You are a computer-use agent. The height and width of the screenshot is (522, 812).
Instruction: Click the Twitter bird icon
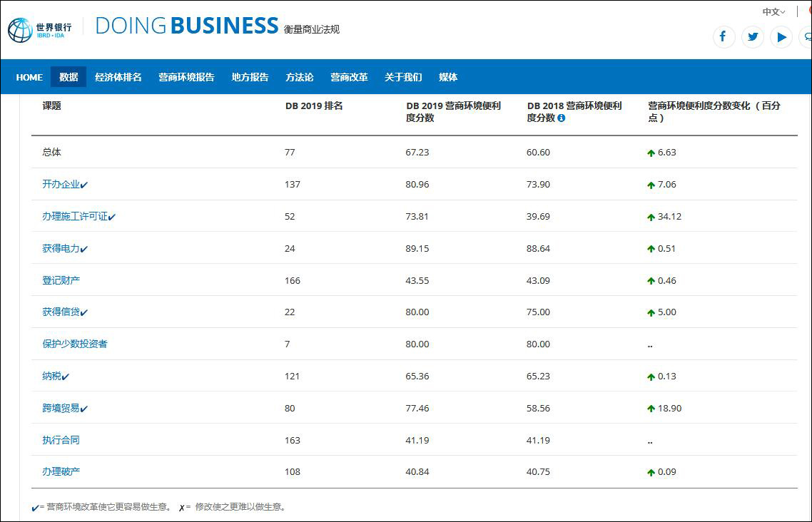coord(753,36)
